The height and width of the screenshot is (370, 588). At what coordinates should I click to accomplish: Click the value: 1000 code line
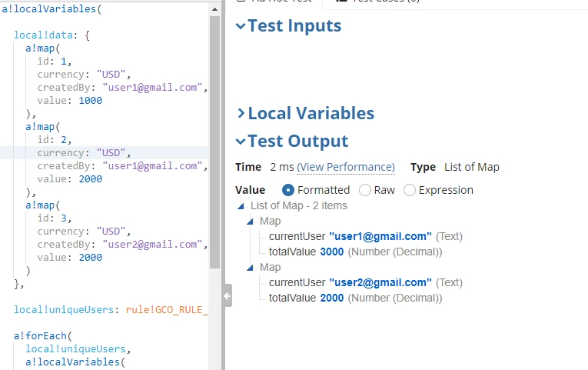(70, 101)
